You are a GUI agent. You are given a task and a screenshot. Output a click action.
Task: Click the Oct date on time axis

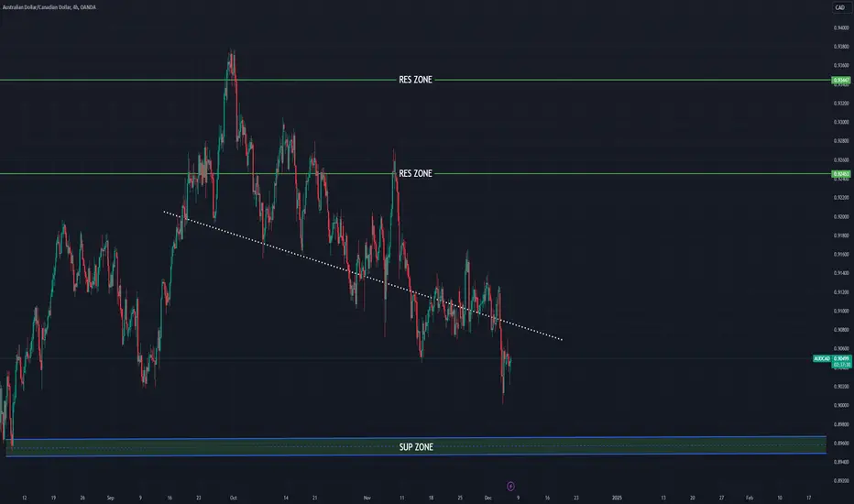coord(233,498)
